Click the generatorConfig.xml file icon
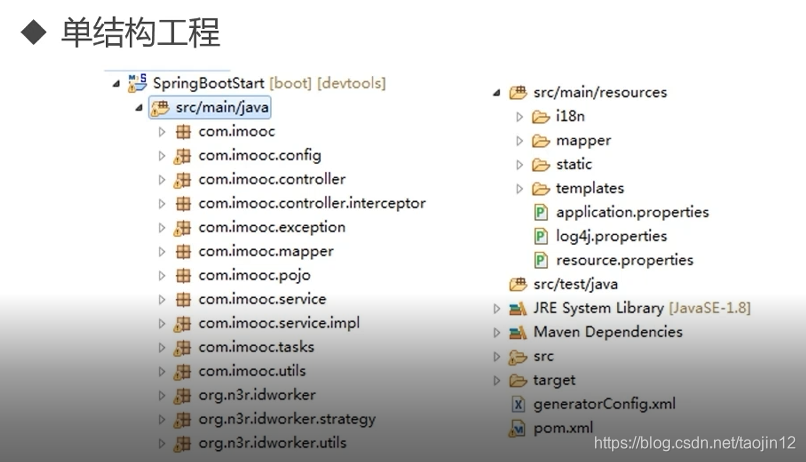The width and height of the screenshot is (806, 462). click(x=518, y=404)
